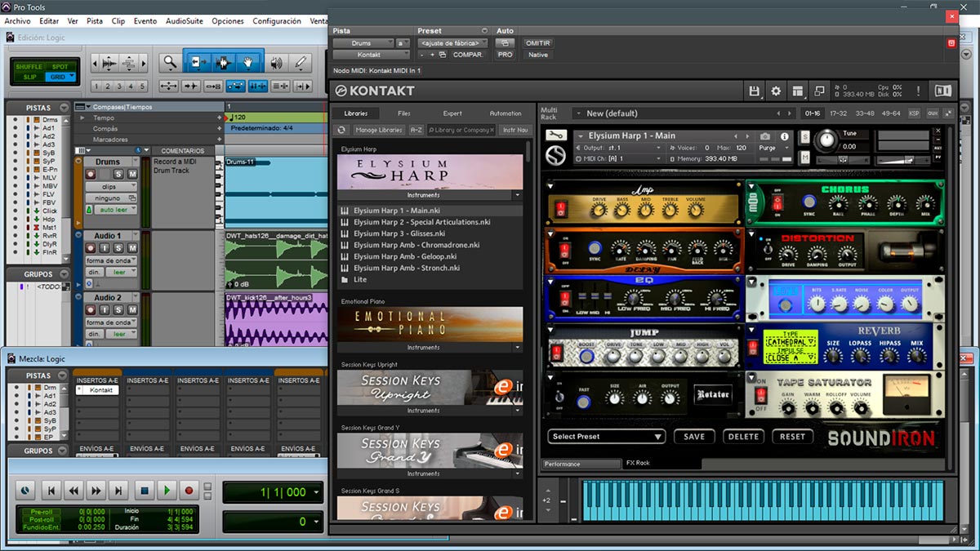This screenshot has height=551, width=980.
Task: Open Audio 1 'forma de onda' view selector
Action: point(111,260)
